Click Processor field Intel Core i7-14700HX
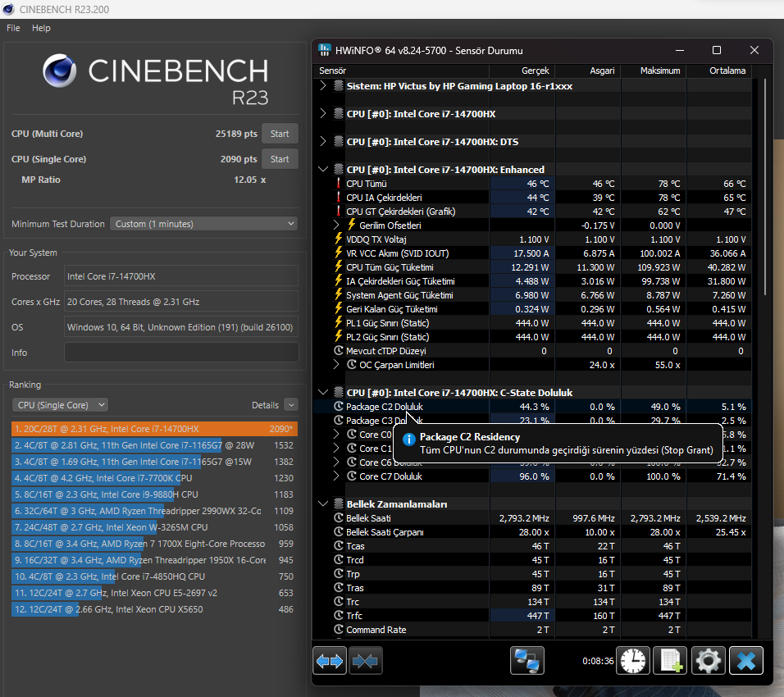The width and height of the screenshot is (784, 697). 181,276
